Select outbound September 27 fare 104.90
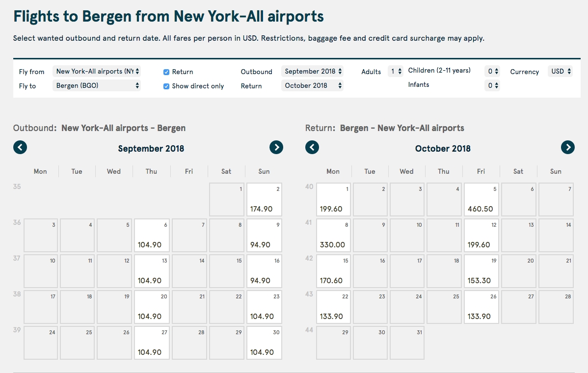The image size is (588, 373). pos(152,343)
